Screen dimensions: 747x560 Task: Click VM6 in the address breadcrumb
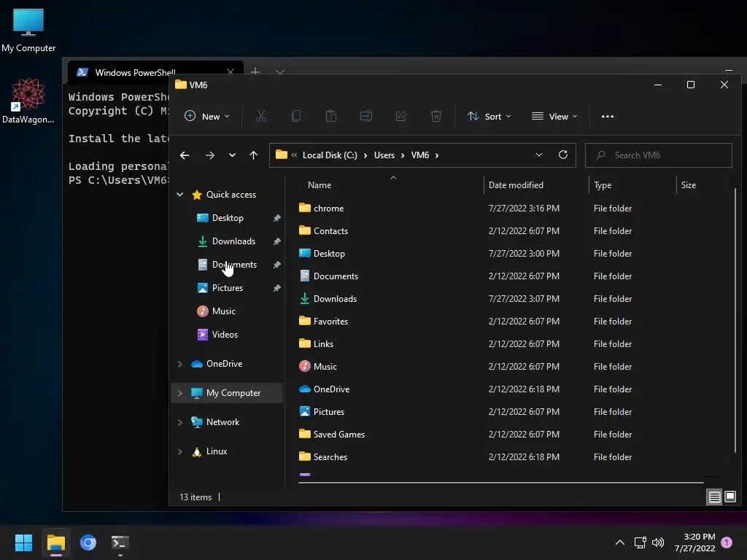tap(419, 155)
